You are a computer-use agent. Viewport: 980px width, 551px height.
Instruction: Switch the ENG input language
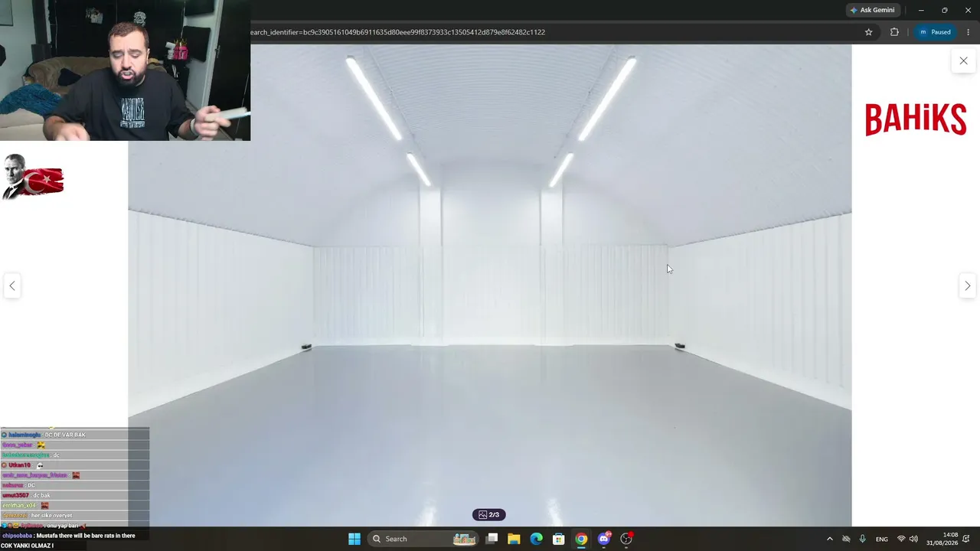click(x=882, y=539)
